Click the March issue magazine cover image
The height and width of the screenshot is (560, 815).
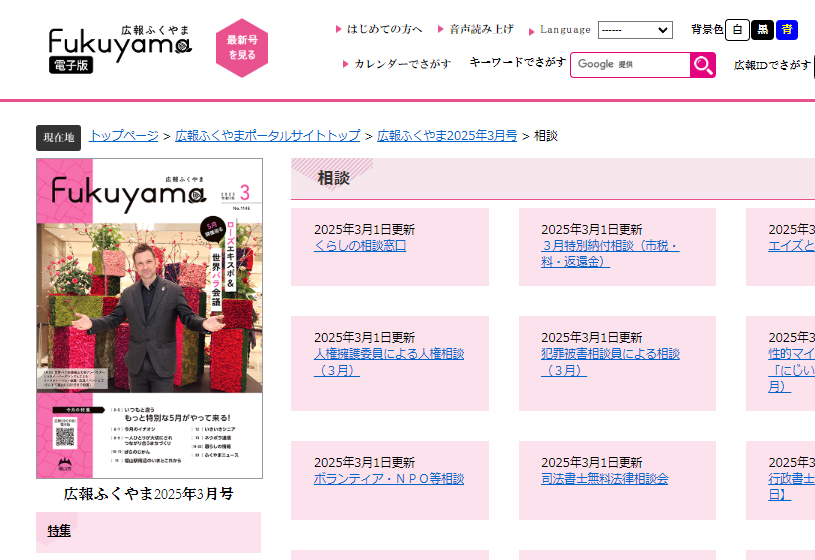[x=149, y=318]
